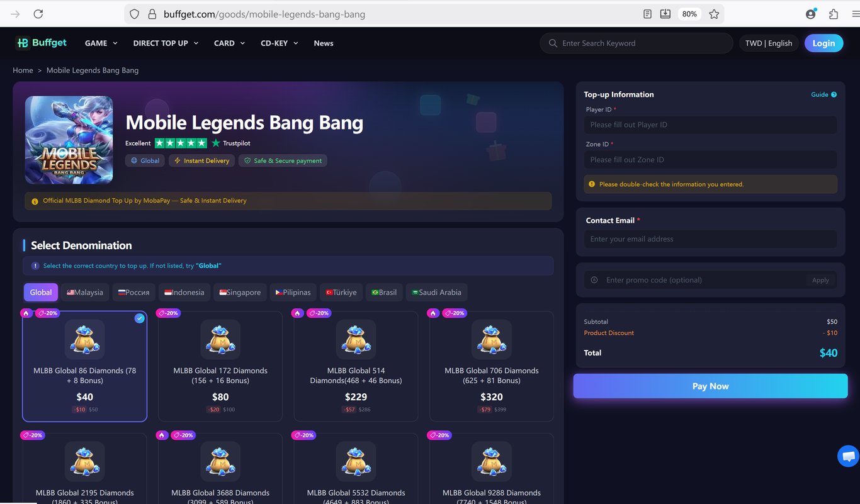This screenshot has height=504, width=860.
Task: Click the Mobile Legends Bang Bang breadcrumb text
Action: [x=93, y=70]
